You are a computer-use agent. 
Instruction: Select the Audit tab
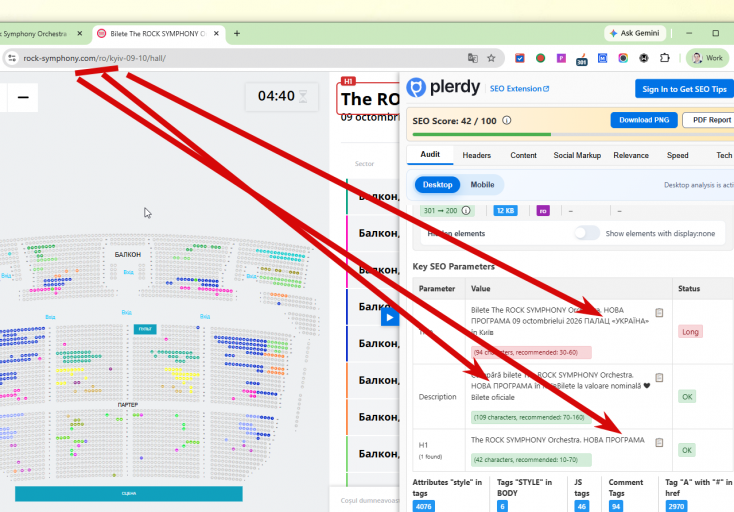430,154
